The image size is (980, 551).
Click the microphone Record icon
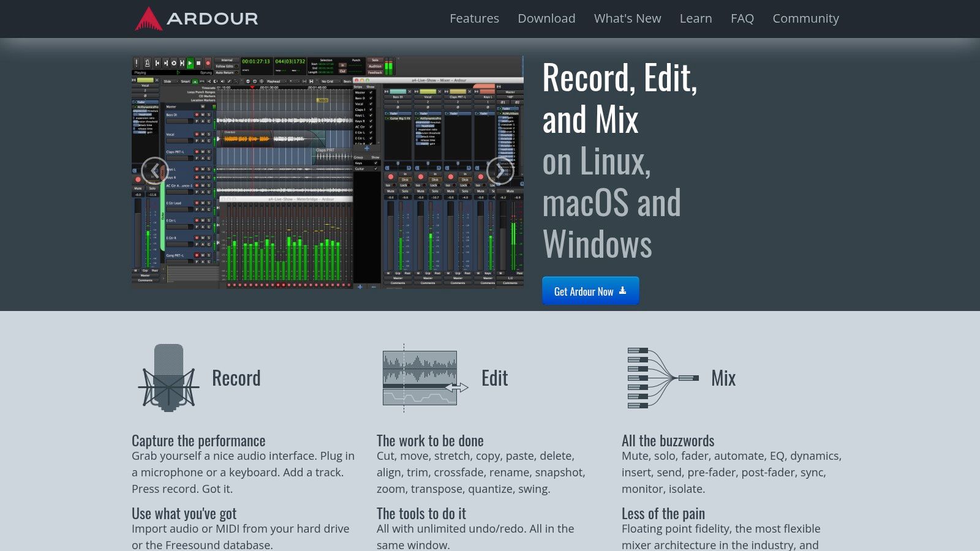click(168, 377)
